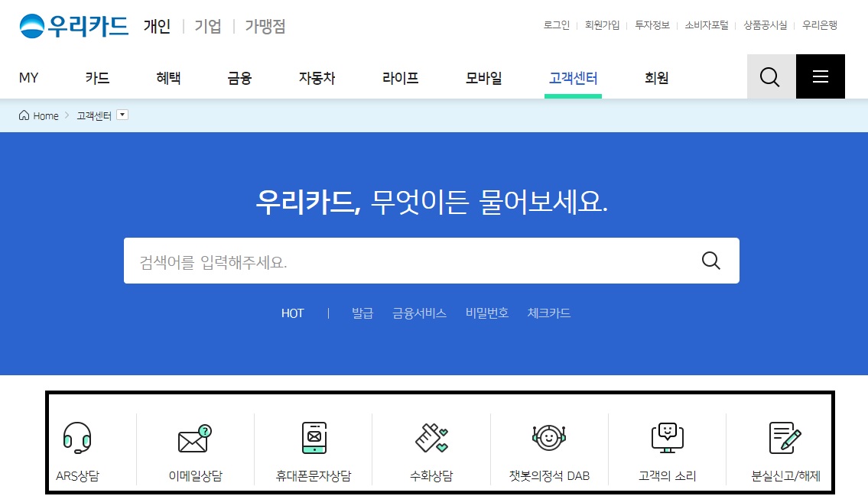Open the 소비자포털 link
This screenshot has height=496, width=868.
pyautogui.click(x=707, y=25)
